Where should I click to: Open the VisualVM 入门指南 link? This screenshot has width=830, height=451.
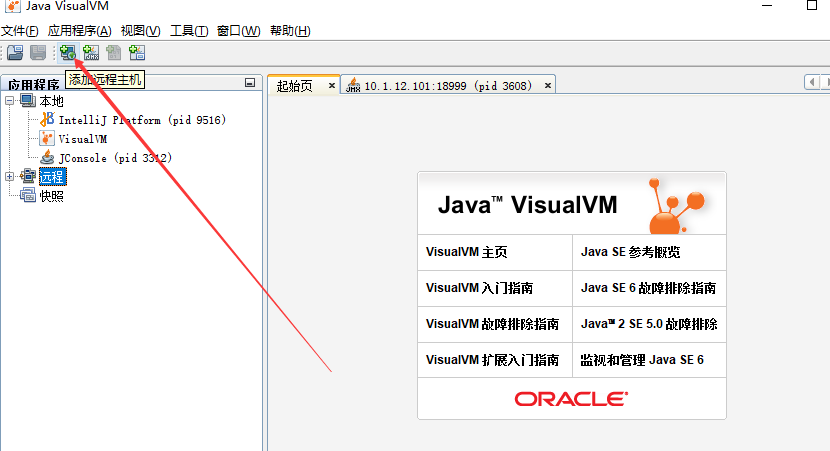tap(479, 288)
